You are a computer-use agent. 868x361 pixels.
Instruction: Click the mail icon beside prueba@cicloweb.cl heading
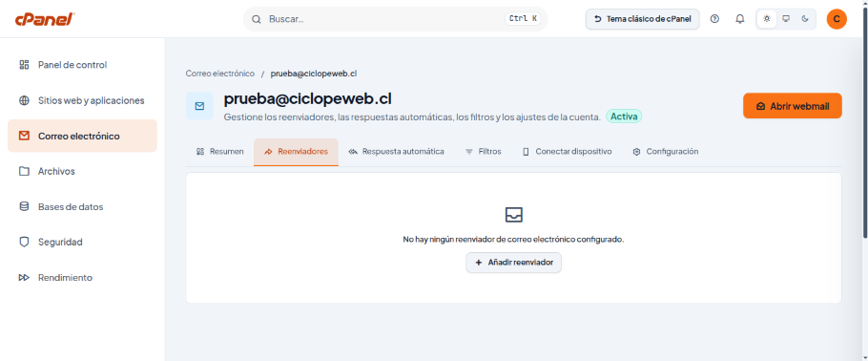(x=200, y=106)
